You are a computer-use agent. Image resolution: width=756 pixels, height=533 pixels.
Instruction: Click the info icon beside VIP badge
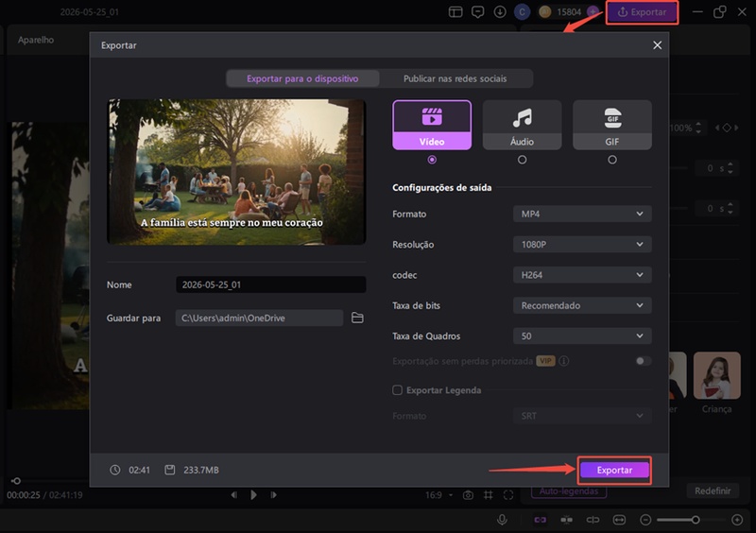563,361
